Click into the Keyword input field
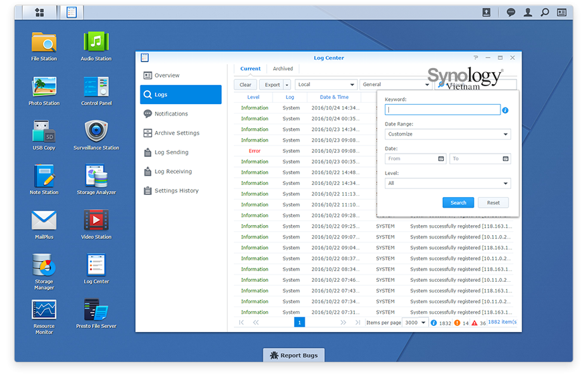Image resolution: width=588 pixels, height=374 pixels. pos(442,110)
